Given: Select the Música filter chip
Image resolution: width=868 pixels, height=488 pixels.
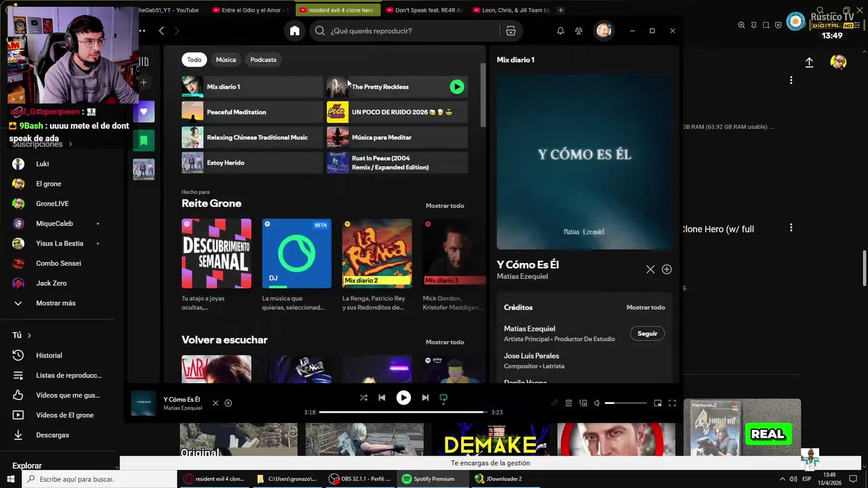Looking at the screenshot, I should point(226,60).
